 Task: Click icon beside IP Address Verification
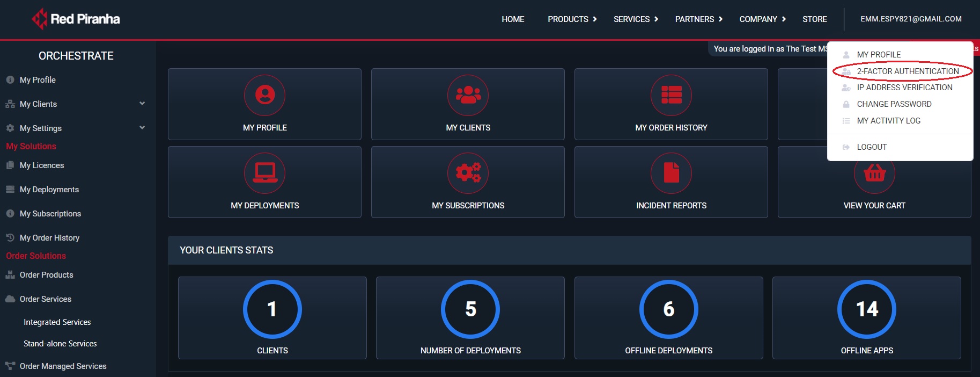pyautogui.click(x=846, y=88)
